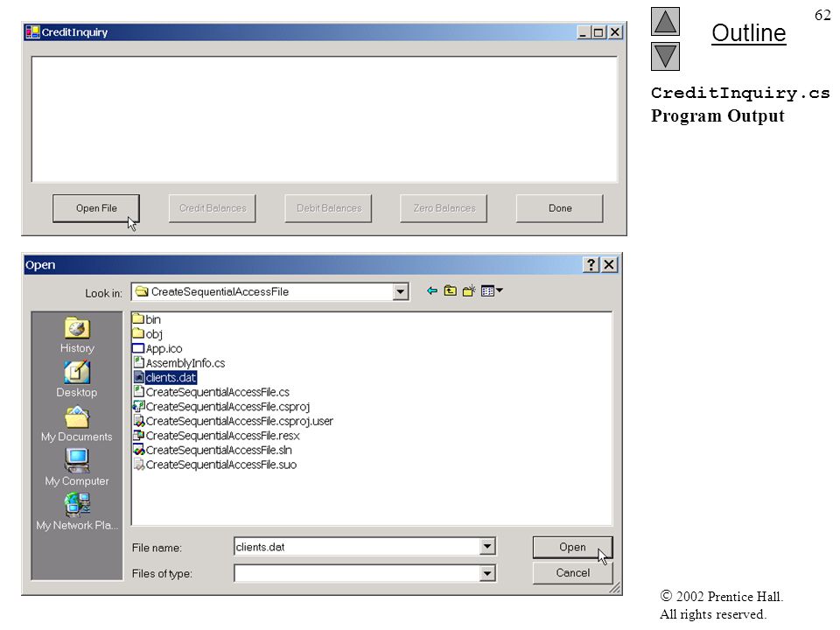Click the up triangle slide navigation button
Viewport: 840px width, 630px height.
(x=665, y=21)
